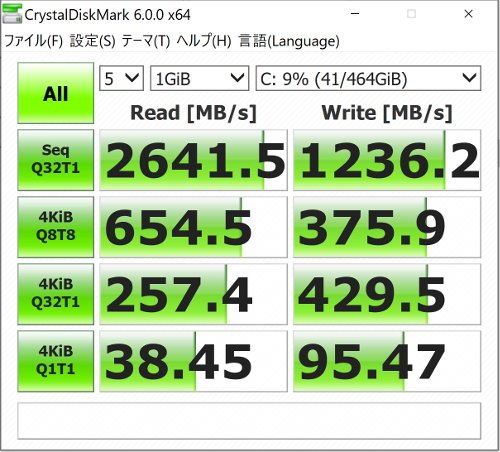Click the 4KiB Q1T1 write result 95.47
Screen dimensions: 500x452
tap(387, 361)
